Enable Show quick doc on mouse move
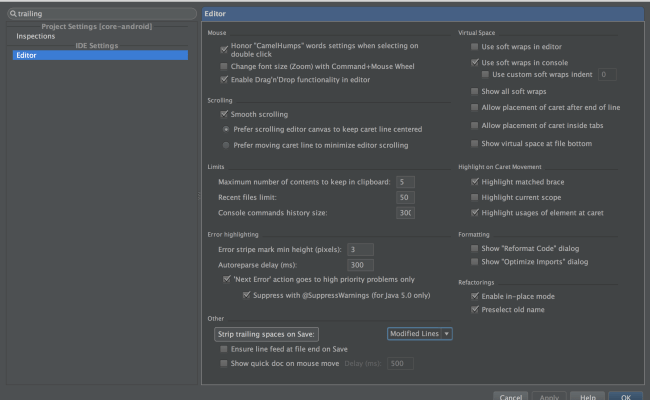 [224, 364]
